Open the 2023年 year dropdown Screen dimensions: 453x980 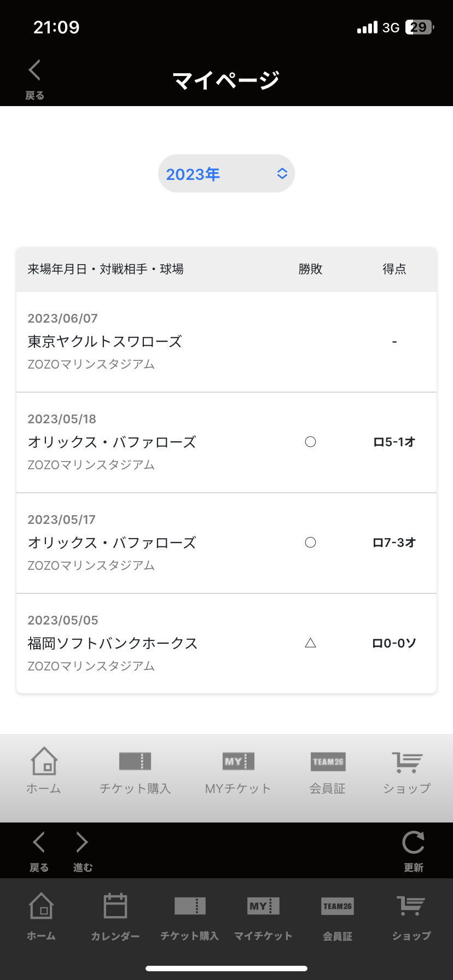[x=226, y=174]
